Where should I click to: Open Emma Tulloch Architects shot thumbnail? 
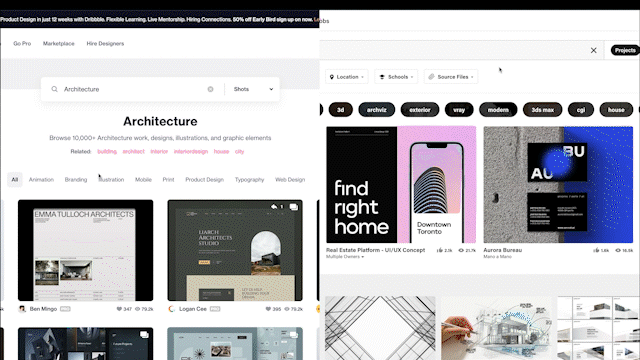click(x=86, y=250)
